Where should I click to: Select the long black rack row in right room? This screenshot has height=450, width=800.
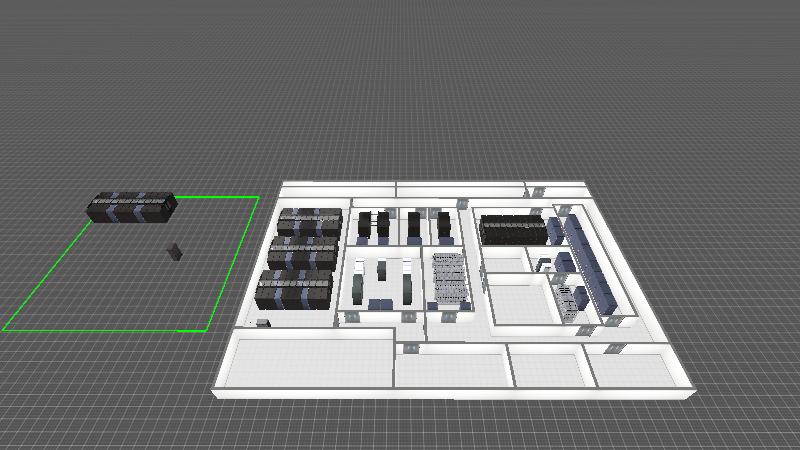click(x=512, y=230)
